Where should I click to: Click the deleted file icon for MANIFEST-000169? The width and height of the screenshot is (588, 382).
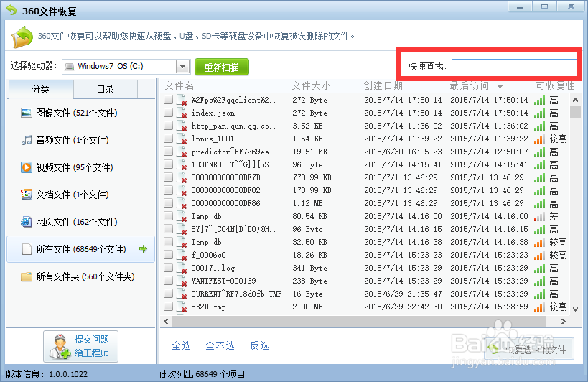coord(182,281)
